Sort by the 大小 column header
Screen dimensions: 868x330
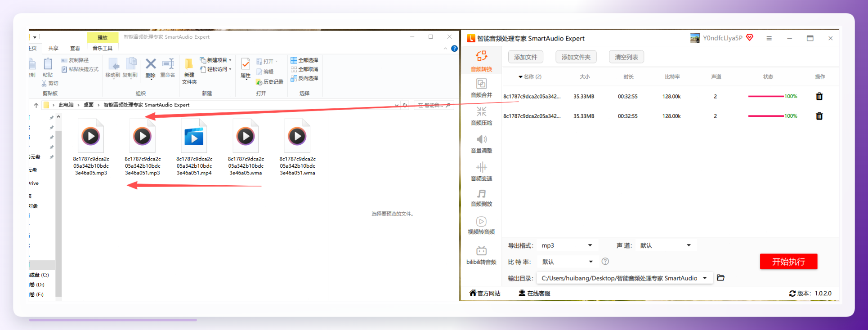585,77
